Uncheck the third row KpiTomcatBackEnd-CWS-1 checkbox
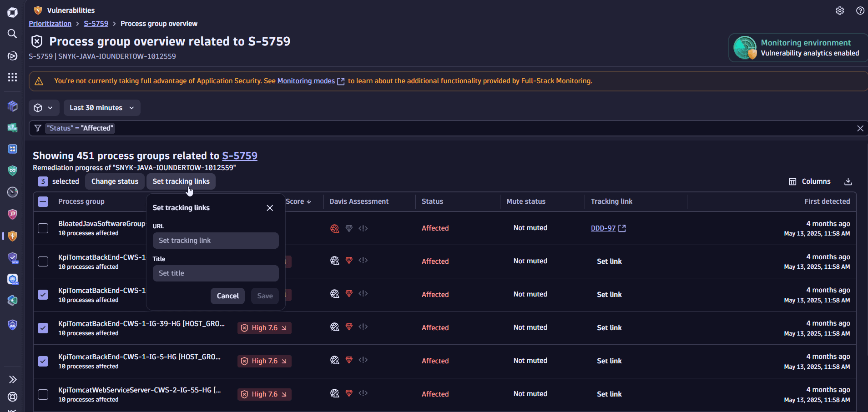Image resolution: width=868 pixels, height=412 pixels. point(43,295)
